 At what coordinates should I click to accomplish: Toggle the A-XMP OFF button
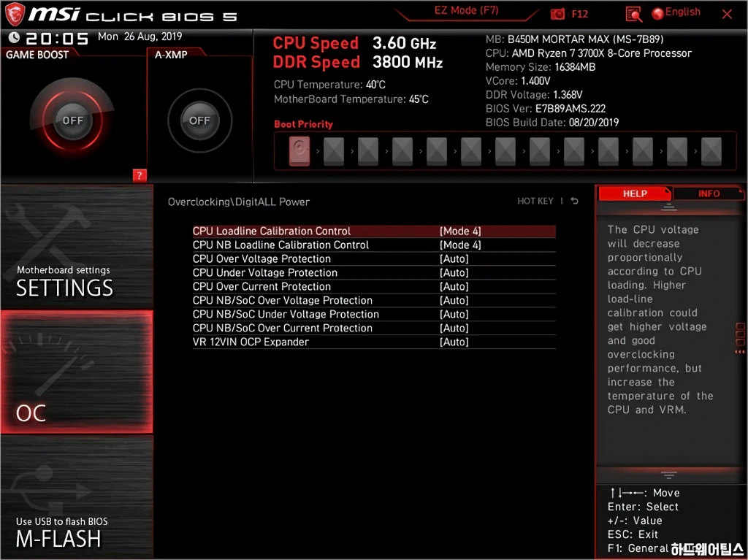click(x=199, y=120)
